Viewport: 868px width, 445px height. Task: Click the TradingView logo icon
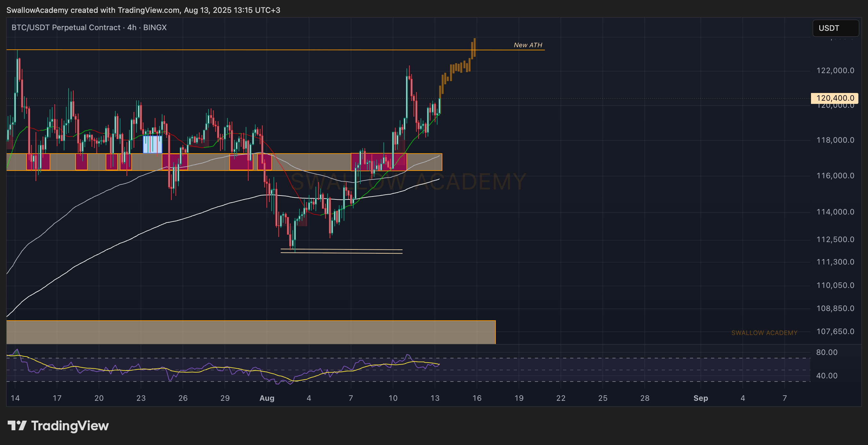point(17,425)
